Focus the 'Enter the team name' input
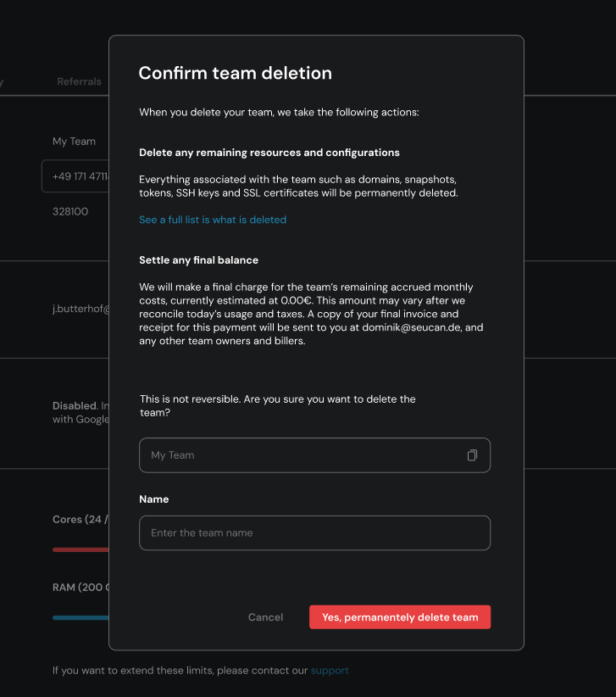616x697 pixels. 314,533
